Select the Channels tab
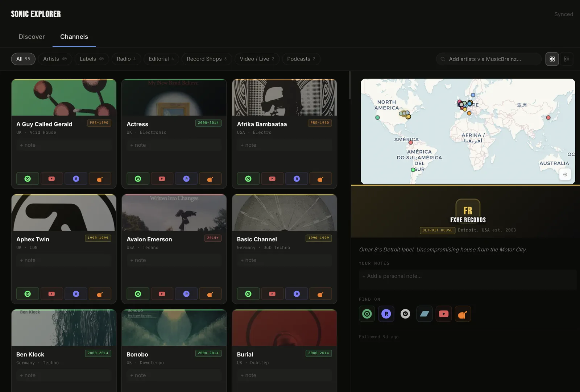Screen dimensions: 580x392 coord(74,37)
